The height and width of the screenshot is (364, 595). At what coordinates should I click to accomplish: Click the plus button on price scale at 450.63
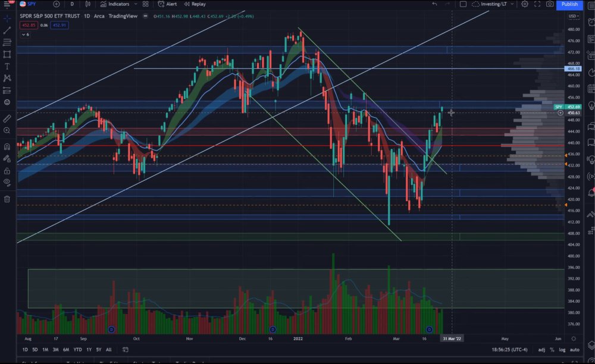560,113
